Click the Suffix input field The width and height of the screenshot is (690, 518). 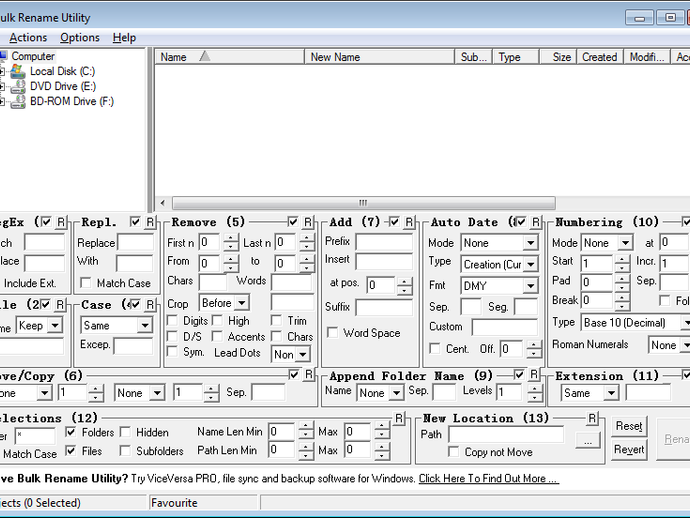(x=384, y=307)
